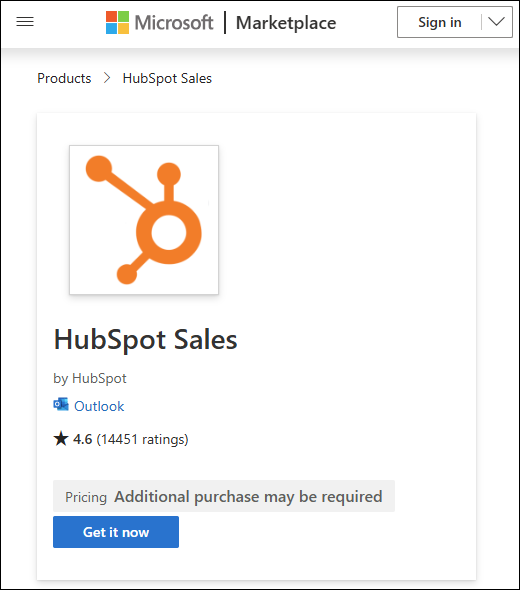
Task: Open the hamburger navigation menu
Action: click(x=25, y=22)
